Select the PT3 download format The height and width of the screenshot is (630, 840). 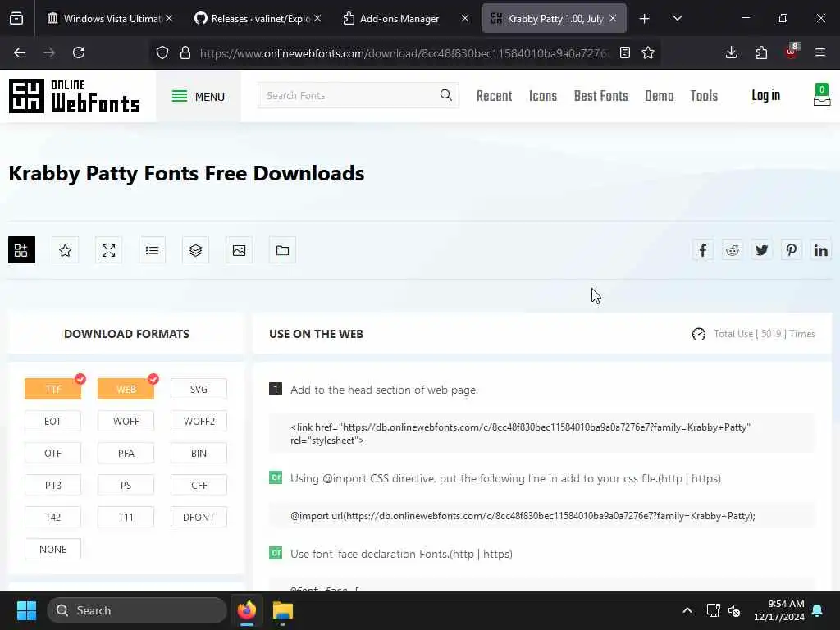[53, 485]
